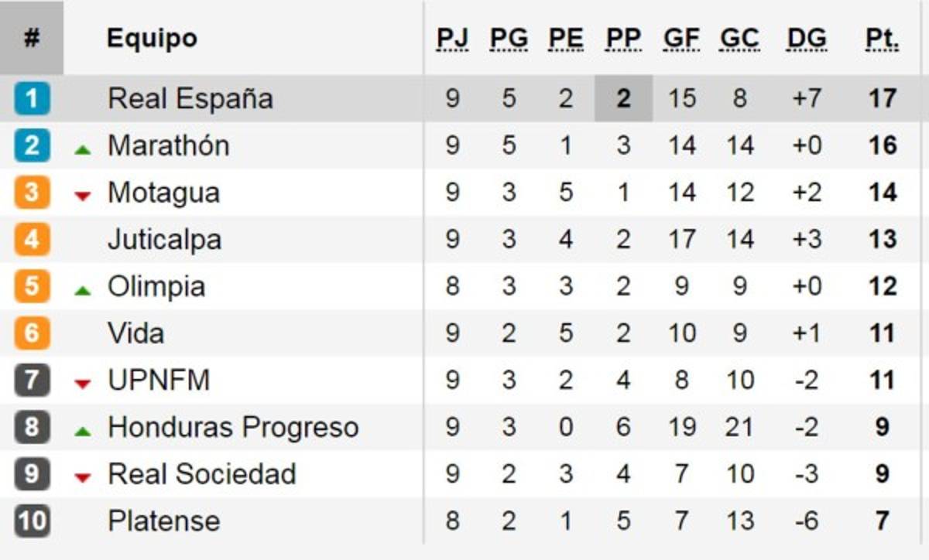Click red down arrow beside Motagua

(82, 196)
